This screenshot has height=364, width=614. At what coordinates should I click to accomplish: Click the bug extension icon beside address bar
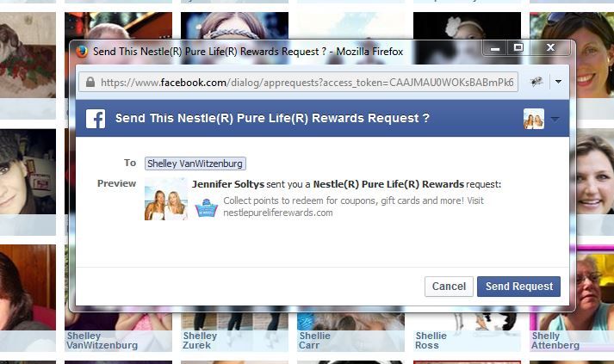point(536,82)
